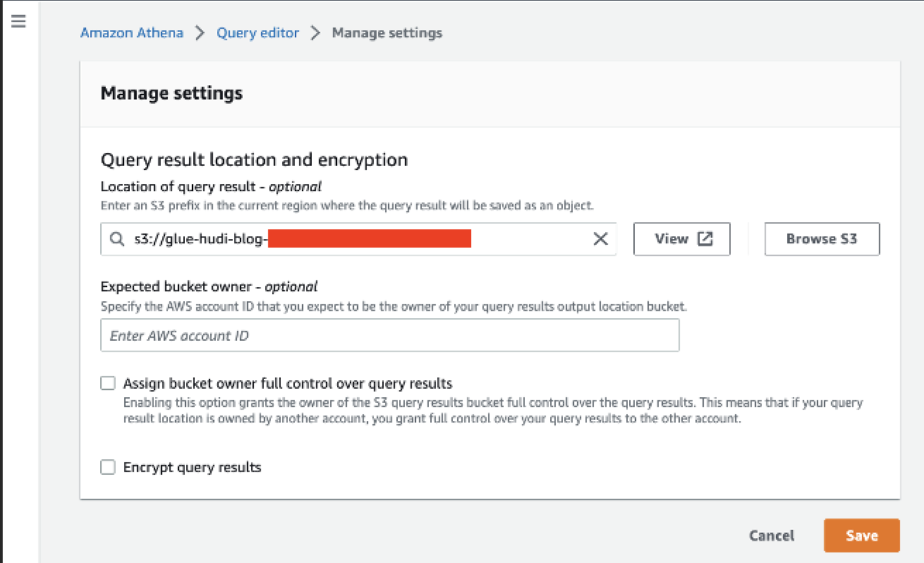Check the Encrypt query results checkbox
Screen dimensions: 924x563
coord(108,467)
